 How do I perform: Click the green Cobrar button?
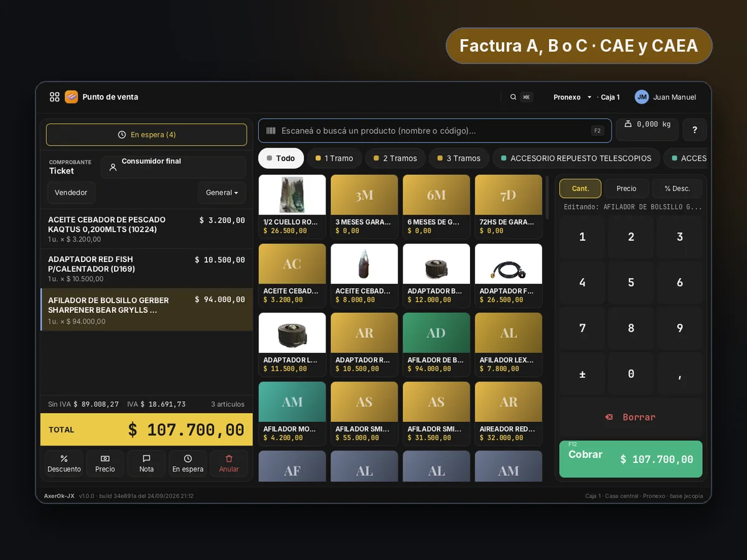(x=631, y=459)
